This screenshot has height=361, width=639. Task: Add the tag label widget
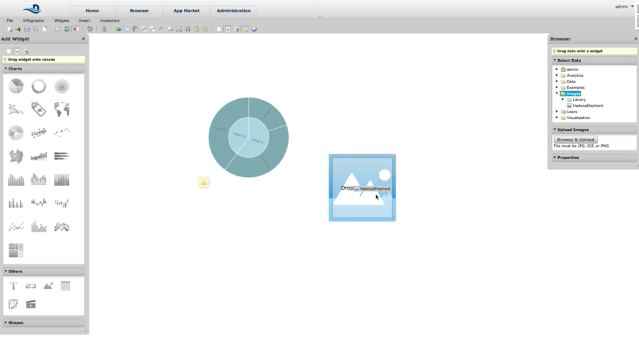(39, 109)
